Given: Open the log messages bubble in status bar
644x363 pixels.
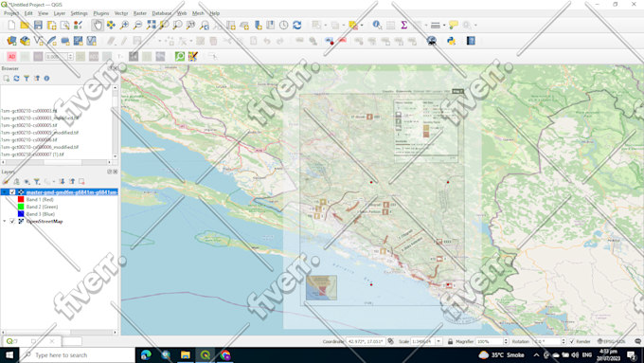Looking at the screenshot, I should 637,341.
